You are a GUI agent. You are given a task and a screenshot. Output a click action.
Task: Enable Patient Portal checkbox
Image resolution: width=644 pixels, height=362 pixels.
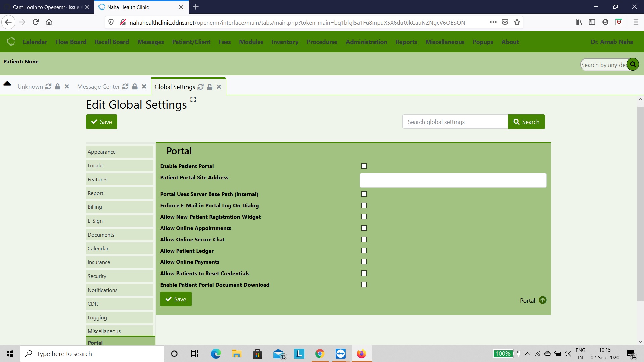coord(364,166)
